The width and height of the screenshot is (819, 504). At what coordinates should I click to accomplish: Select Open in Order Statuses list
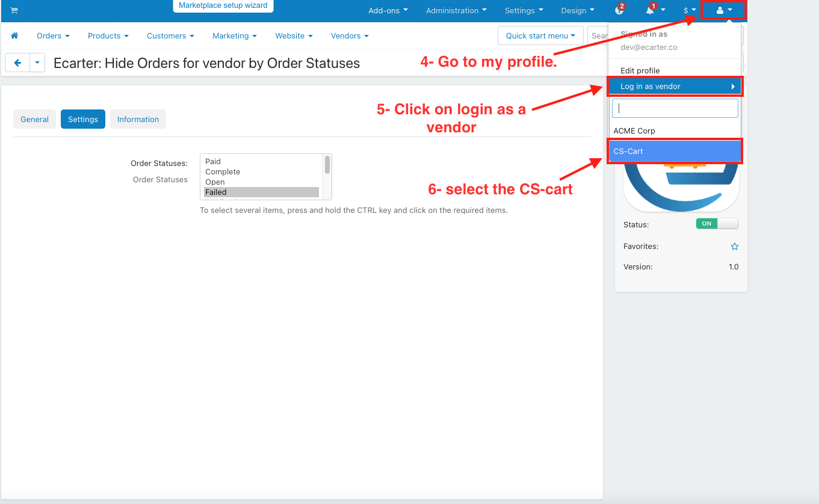[262, 182]
